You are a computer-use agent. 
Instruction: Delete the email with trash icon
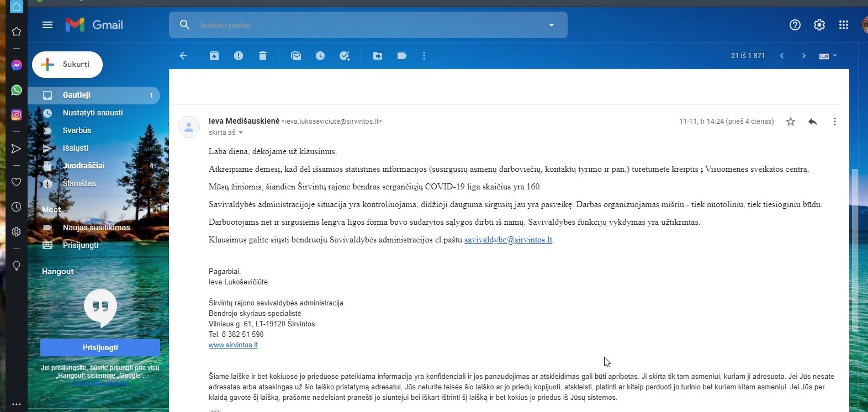click(263, 56)
